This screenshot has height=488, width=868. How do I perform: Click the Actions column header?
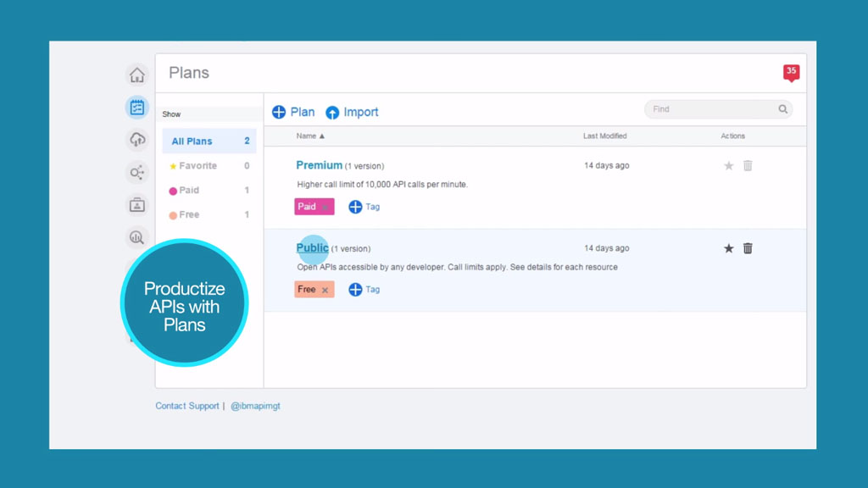[733, 136]
